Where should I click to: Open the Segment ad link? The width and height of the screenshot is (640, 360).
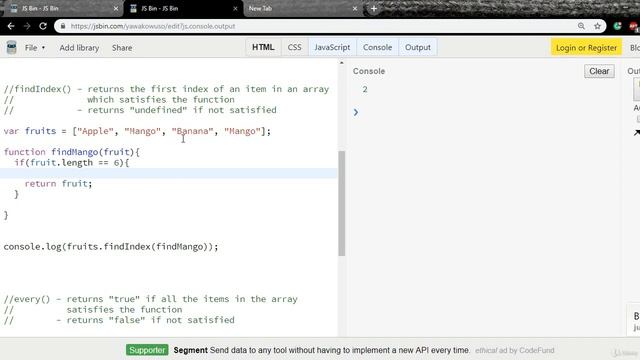pyautogui.click(x=322, y=350)
